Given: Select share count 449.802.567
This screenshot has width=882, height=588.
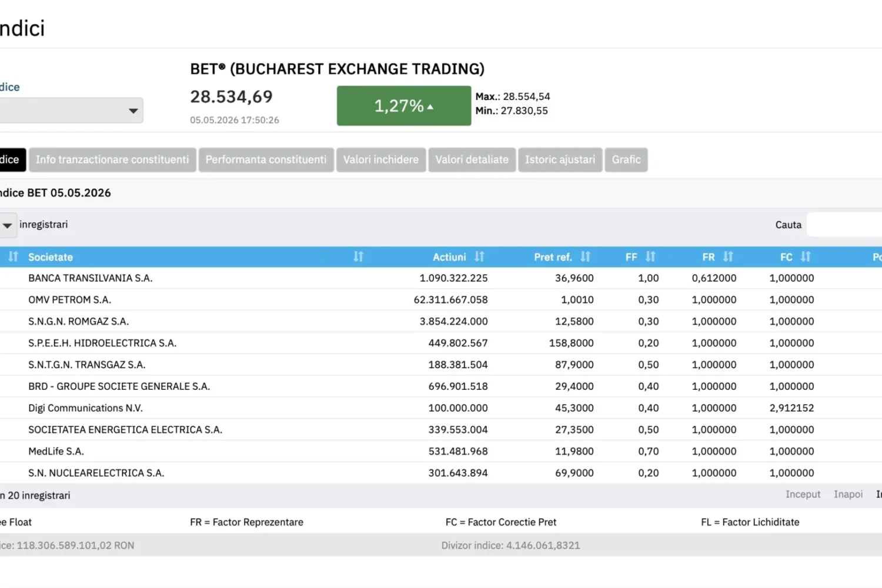Looking at the screenshot, I should (458, 343).
